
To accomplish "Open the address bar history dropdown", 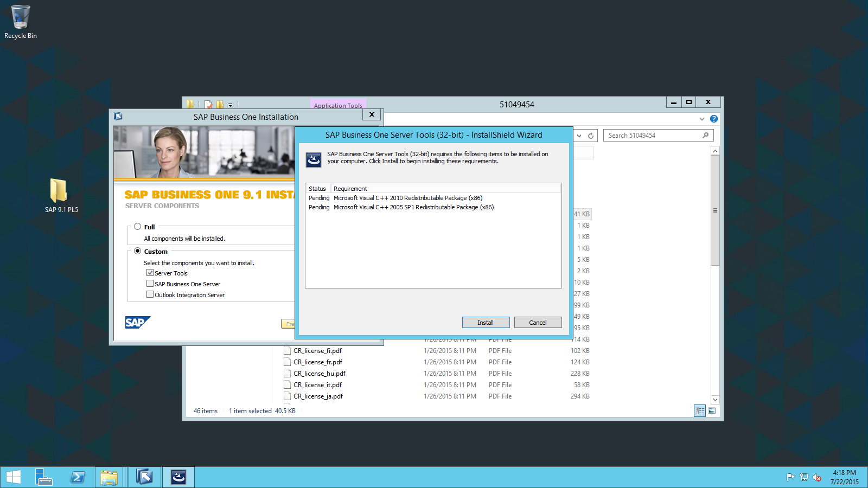I will tap(579, 136).
